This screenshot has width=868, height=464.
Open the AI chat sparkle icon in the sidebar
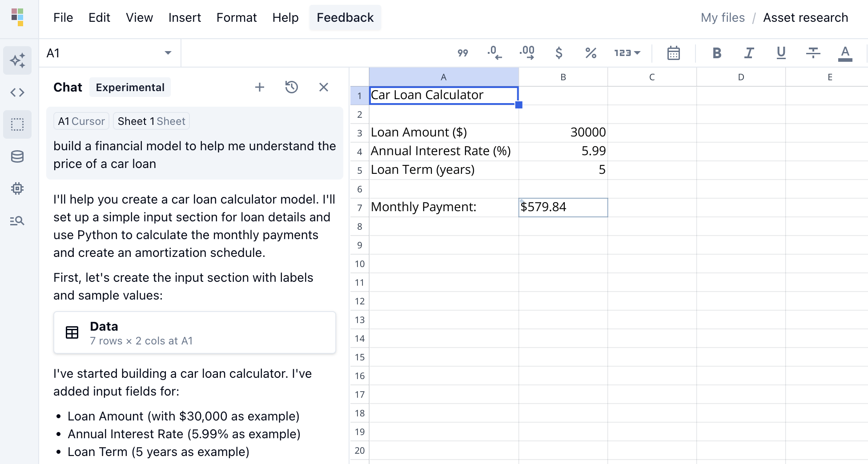(x=17, y=60)
